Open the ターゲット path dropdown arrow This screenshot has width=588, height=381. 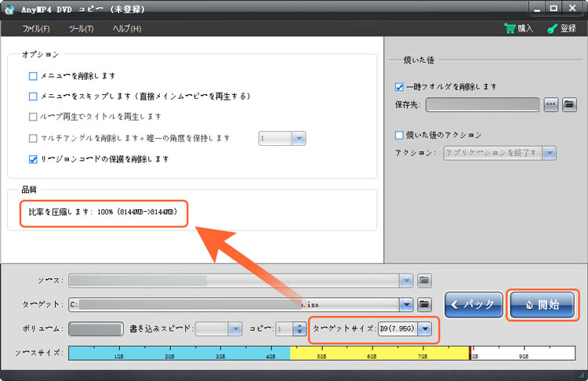(406, 304)
